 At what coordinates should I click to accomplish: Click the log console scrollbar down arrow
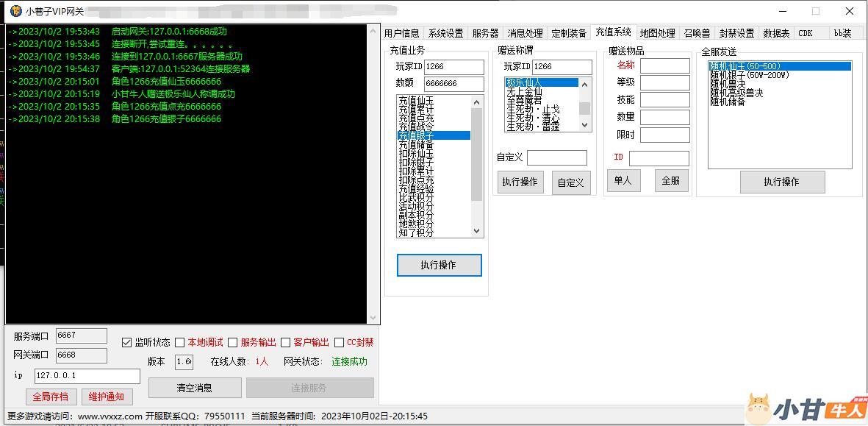click(x=373, y=318)
